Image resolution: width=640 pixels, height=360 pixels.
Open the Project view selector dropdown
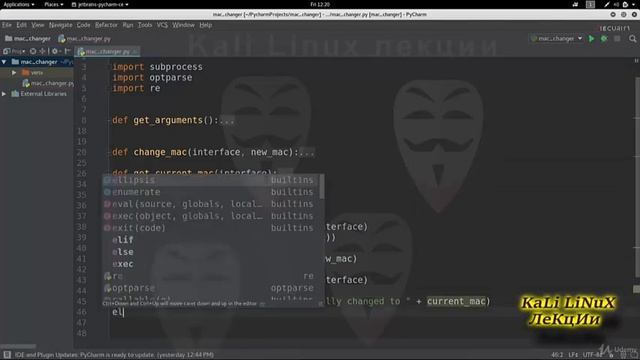14,51
